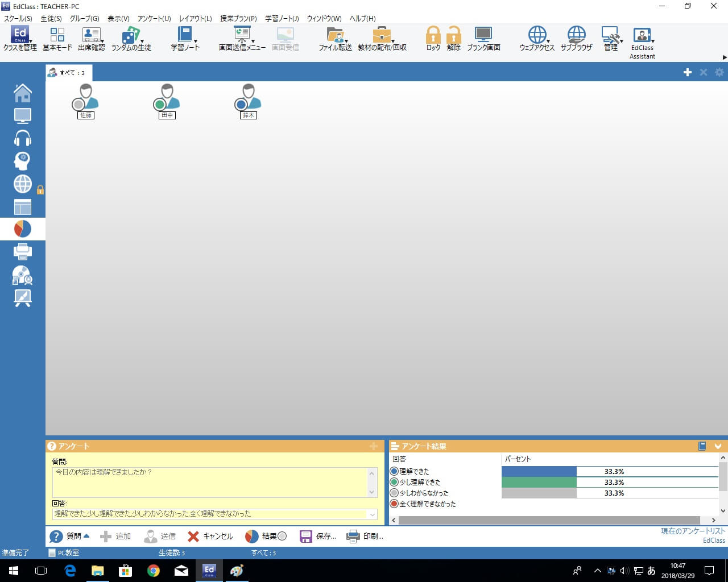Viewport: 728px width, 582px height.
Task: Select the '全く理解できなかった' answer radio
Action: coord(394,504)
